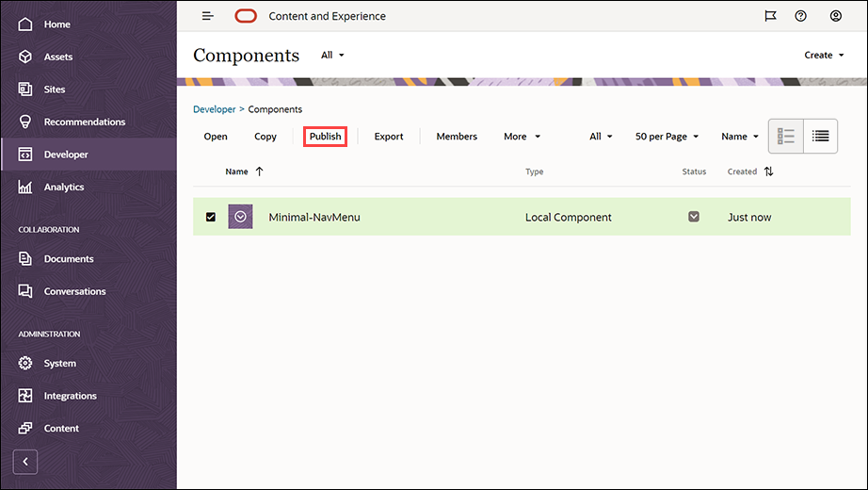Click the Type column header
The image size is (868, 490).
[534, 171]
